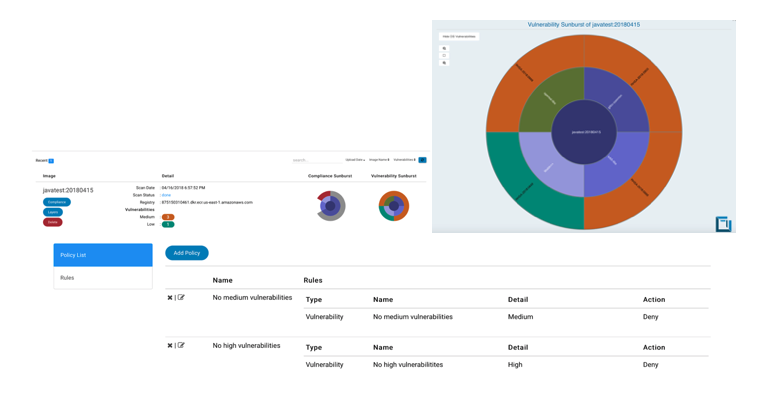
Task: Select the Policy List tab
Action: pos(103,255)
